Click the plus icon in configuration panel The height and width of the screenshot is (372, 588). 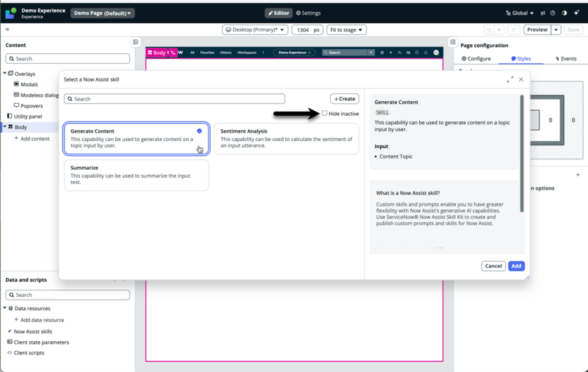point(578,175)
